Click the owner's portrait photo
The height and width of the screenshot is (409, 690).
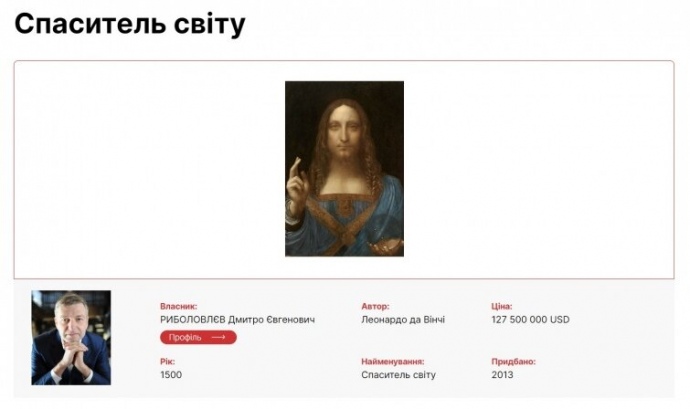click(x=71, y=338)
